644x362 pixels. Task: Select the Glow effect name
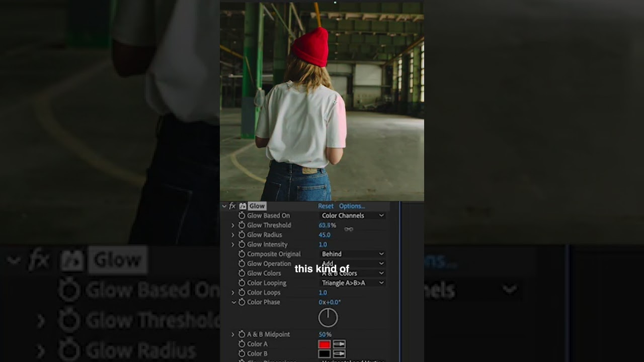pyautogui.click(x=257, y=206)
